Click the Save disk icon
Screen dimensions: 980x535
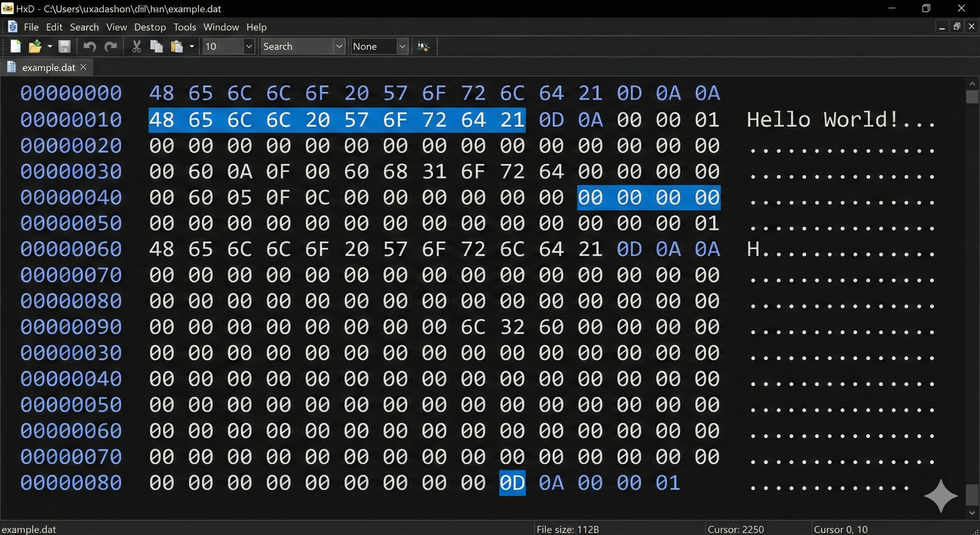(64, 46)
